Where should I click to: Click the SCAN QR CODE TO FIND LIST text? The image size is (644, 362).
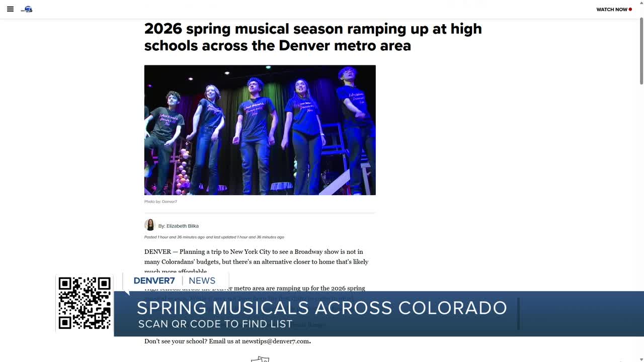(215, 324)
